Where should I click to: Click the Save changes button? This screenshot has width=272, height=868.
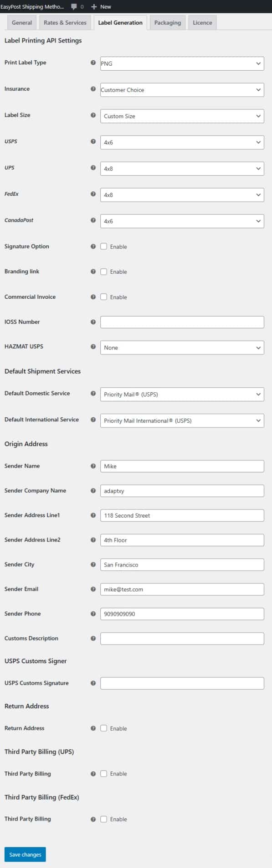[x=25, y=854]
